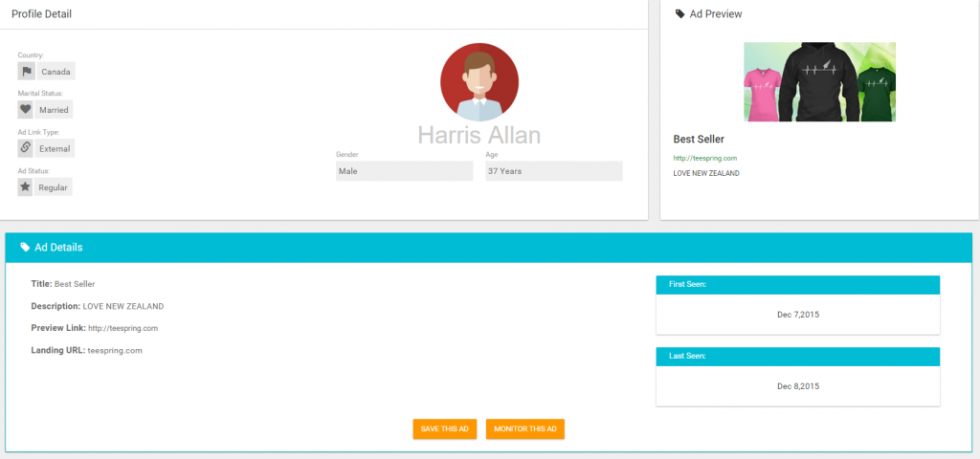
Task: Click LOVE NEW ZEALAND text in Ad Preview
Action: [706, 174]
